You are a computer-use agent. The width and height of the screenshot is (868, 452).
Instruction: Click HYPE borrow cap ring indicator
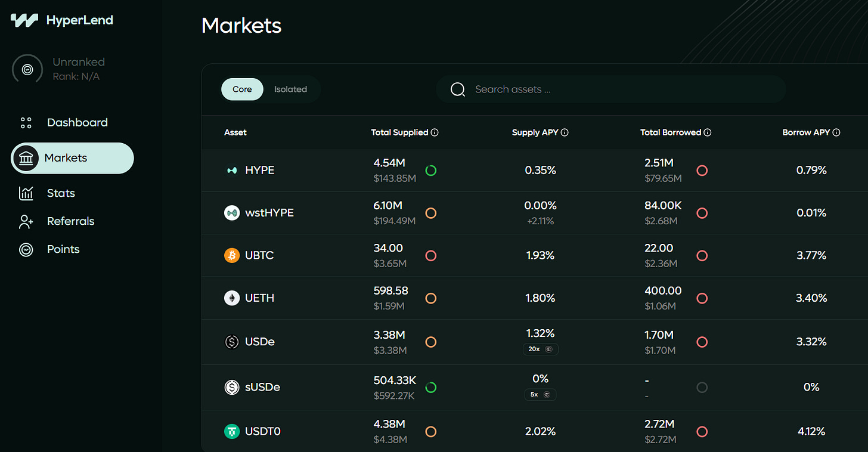coord(702,171)
